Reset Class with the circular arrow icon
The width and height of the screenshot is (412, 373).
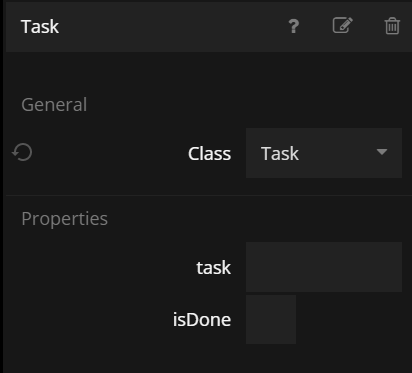[22, 152]
